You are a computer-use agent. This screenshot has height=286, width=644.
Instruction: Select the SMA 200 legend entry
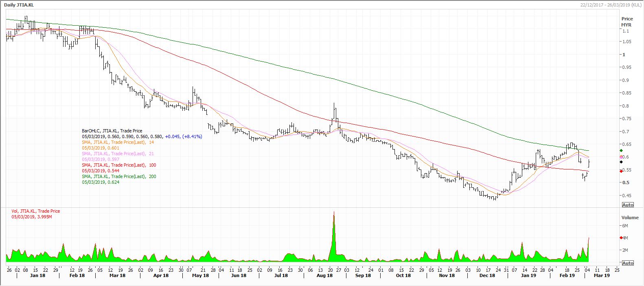119,176
